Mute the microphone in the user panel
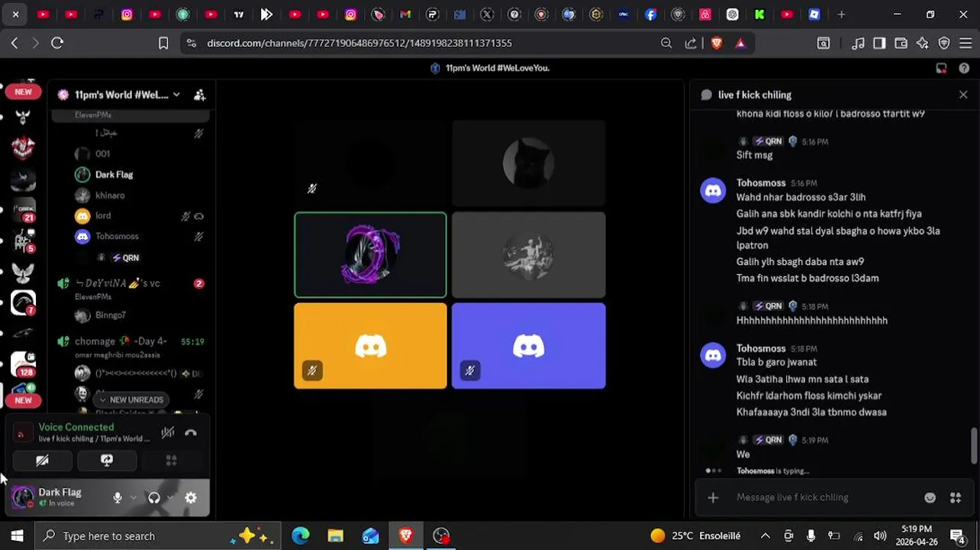Image resolution: width=980 pixels, height=550 pixels. point(118,497)
